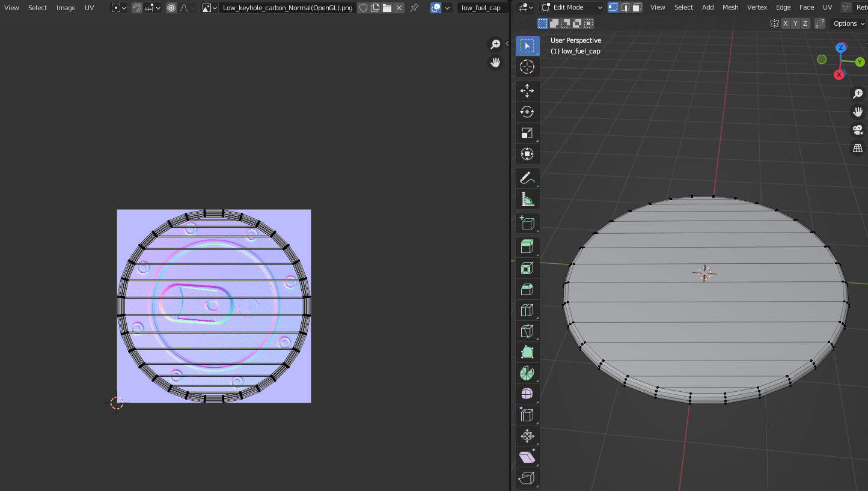
Task: Toggle X axis mesh symmetry
Action: pos(785,23)
